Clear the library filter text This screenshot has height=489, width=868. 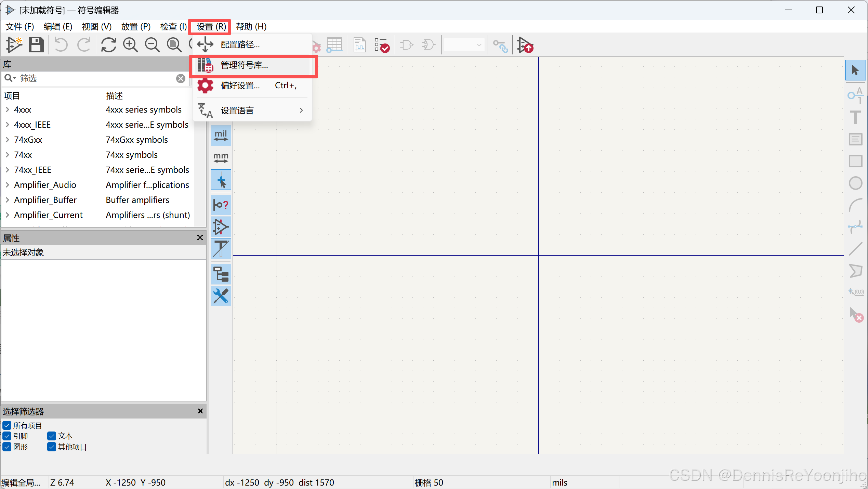point(181,78)
